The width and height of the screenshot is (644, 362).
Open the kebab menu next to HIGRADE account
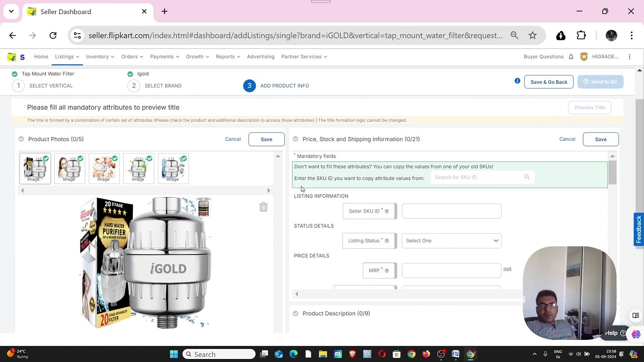(x=629, y=57)
